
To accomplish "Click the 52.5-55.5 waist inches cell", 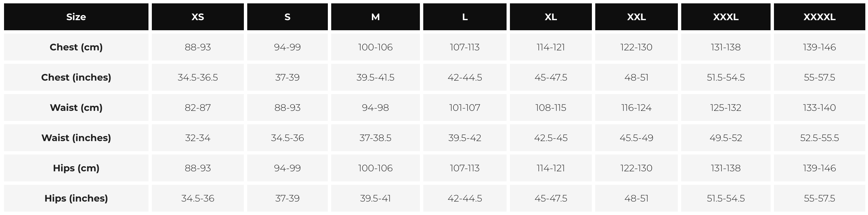I will (819, 138).
